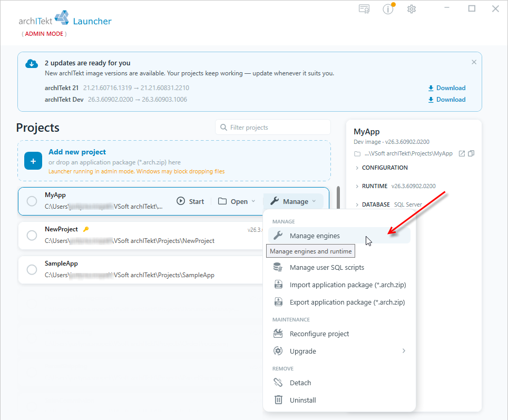Dismiss the updates banner
The image size is (508, 420).
474,62
